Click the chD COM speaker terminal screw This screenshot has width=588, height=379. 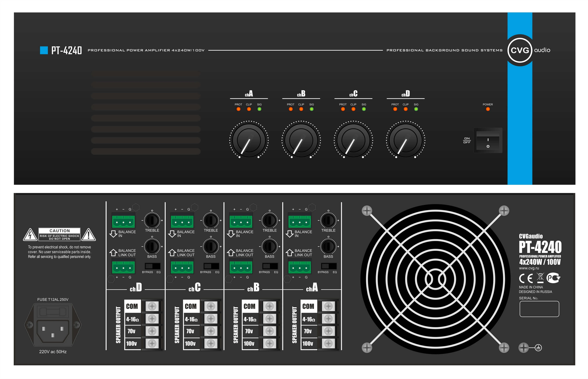click(x=152, y=306)
